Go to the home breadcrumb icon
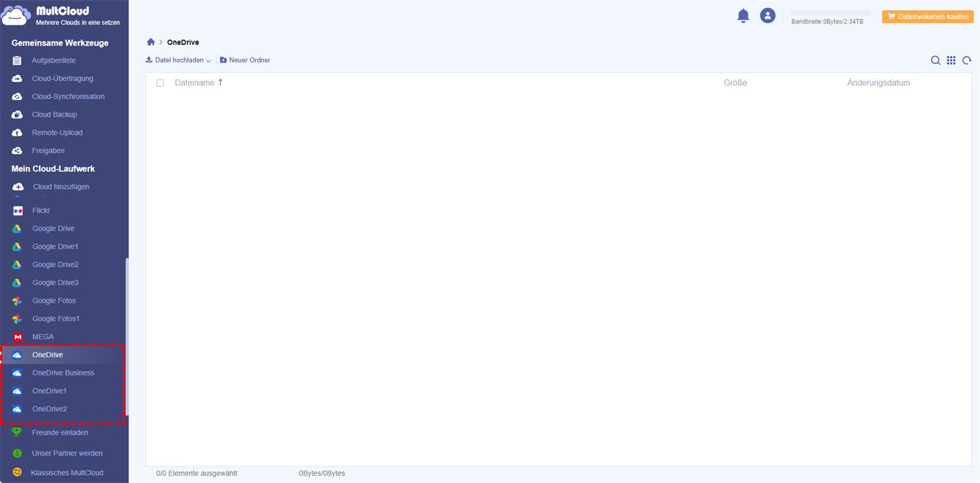The width and height of the screenshot is (980, 483). pyautogui.click(x=151, y=42)
